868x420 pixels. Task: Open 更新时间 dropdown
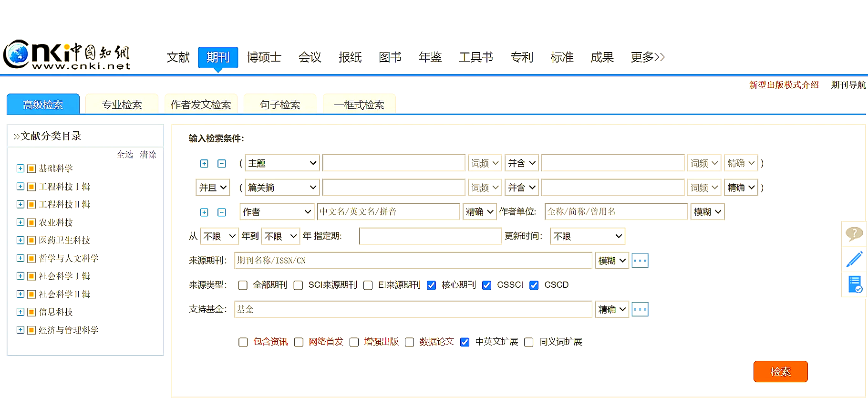(588, 236)
